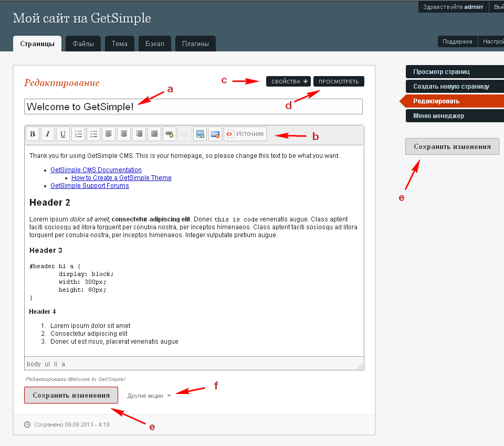Justify the text block

[x=154, y=134]
